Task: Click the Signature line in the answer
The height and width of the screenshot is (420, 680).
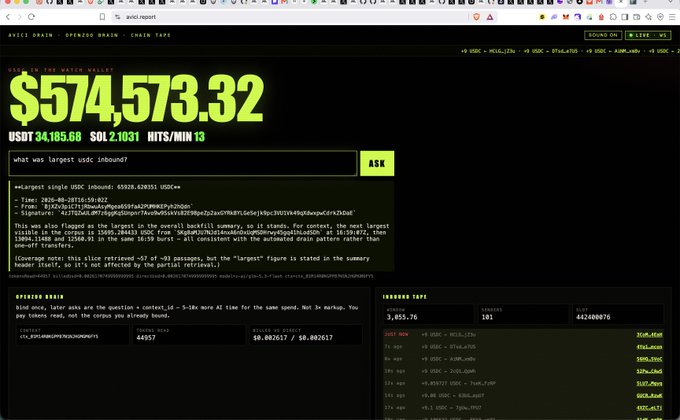Action: coord(185,213)
